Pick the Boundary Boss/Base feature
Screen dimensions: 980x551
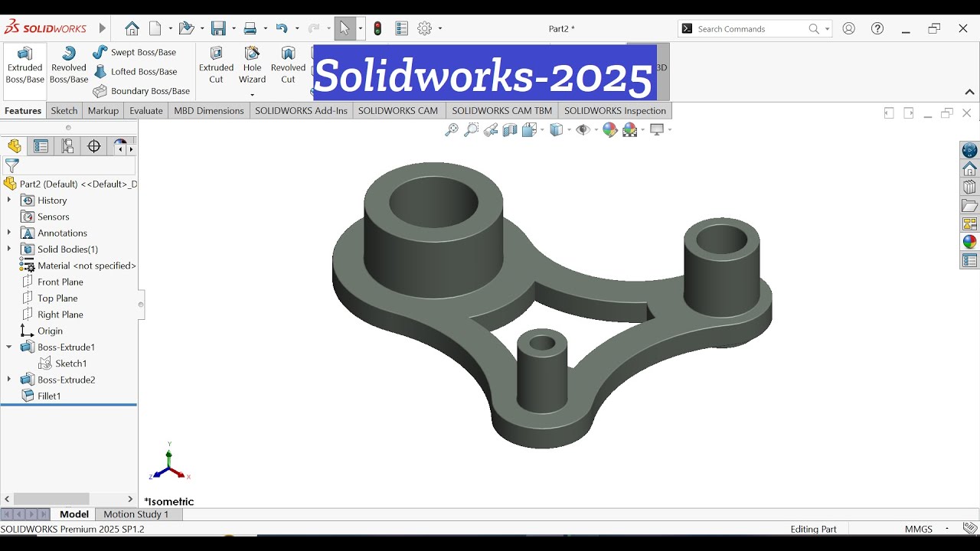(142, 91)
